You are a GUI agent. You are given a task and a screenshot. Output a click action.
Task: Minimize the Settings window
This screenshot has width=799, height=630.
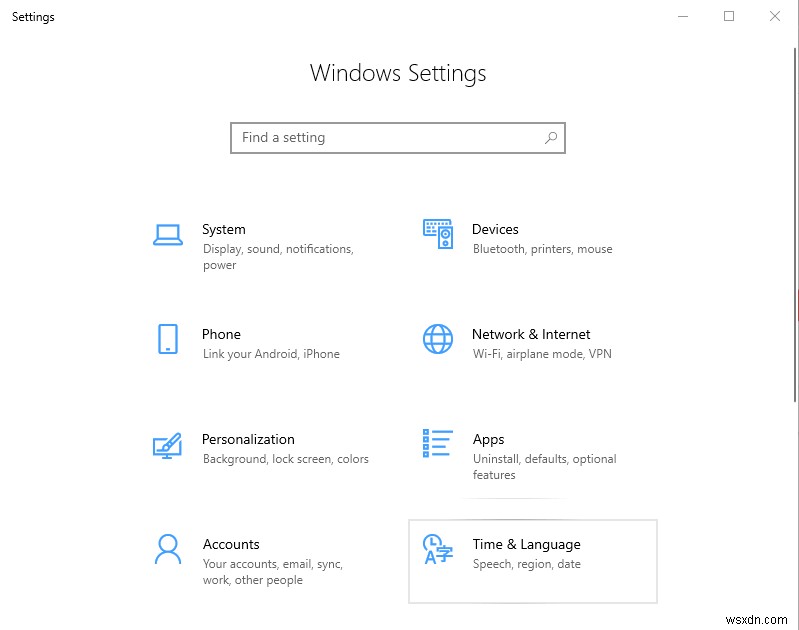tap(683, 16)
